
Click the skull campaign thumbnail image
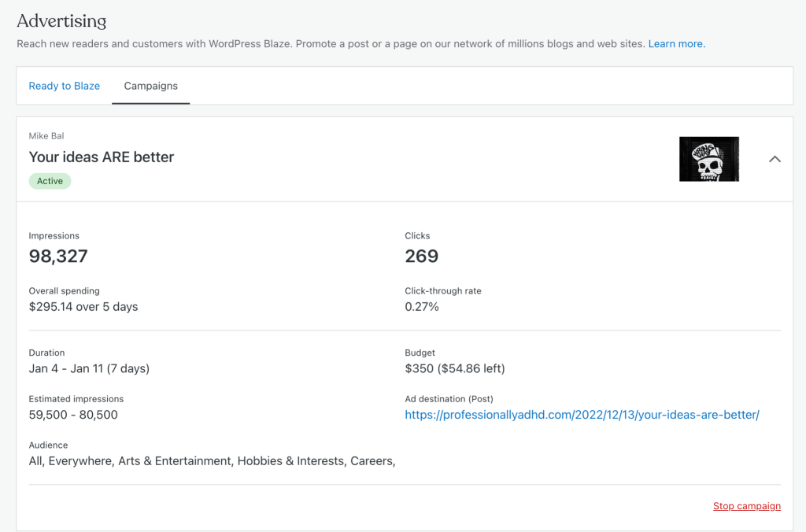pyautogui.click(x=708, y=159)
